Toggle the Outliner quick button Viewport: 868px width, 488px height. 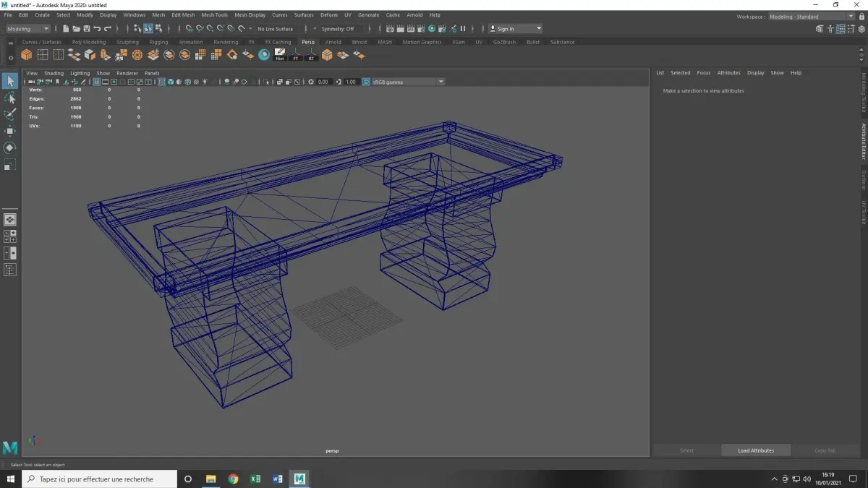tap(10, 270)
